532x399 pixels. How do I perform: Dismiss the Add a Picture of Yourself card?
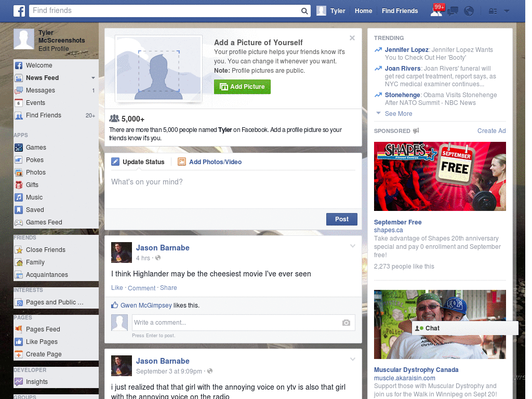coord(352,37)
